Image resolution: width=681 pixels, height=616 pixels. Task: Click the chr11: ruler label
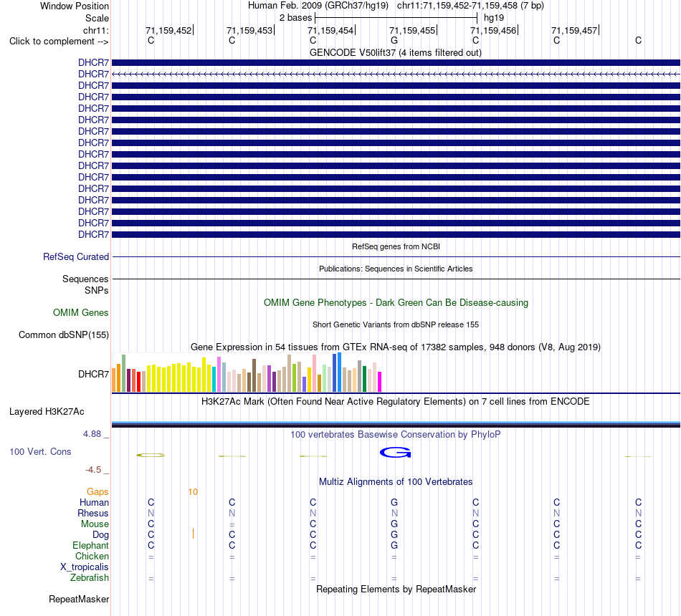95,30
